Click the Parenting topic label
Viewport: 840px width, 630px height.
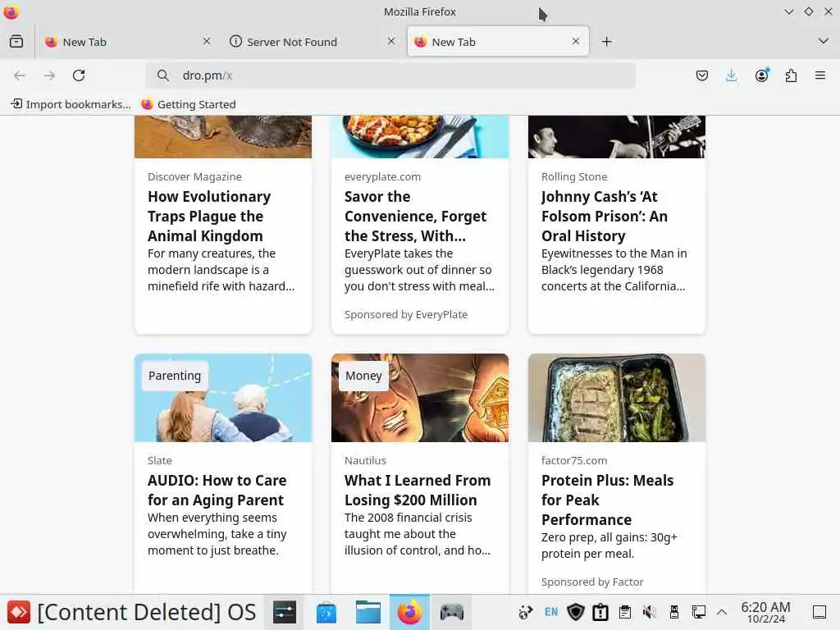tap(175, 376)
